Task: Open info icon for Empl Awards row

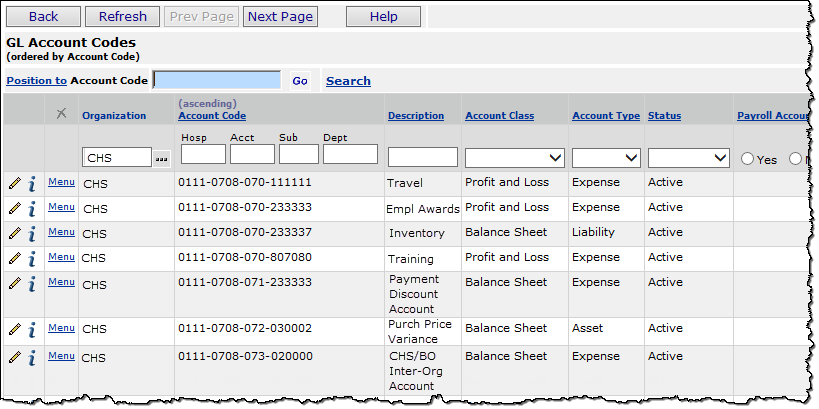Action: (32, 208)
